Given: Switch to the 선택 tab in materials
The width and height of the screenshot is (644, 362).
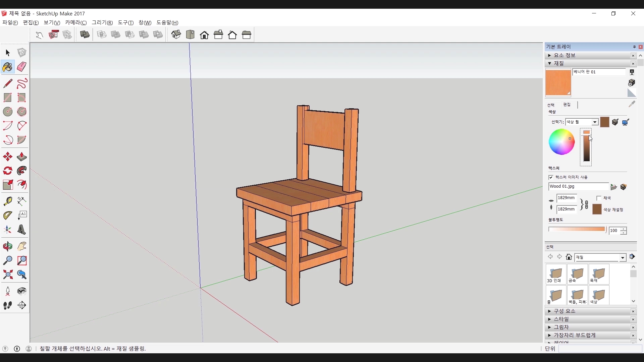Looking at the screenshot, I should click(x=551, y=105).
